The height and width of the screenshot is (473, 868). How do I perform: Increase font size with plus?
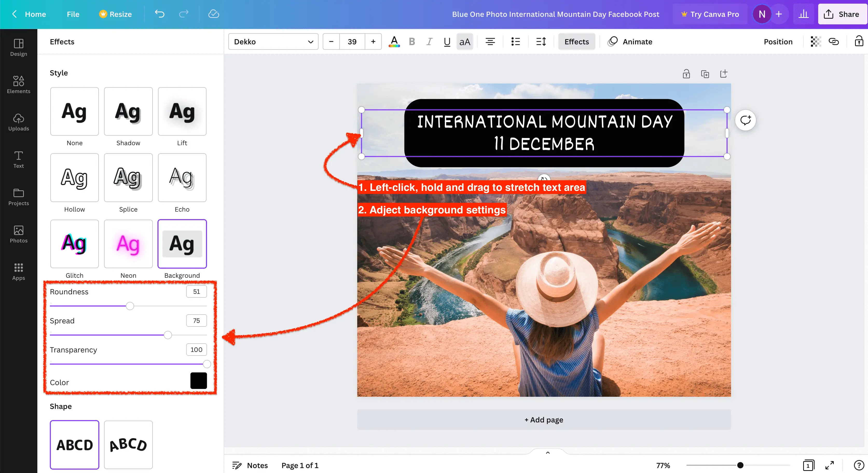click(373, 42)
